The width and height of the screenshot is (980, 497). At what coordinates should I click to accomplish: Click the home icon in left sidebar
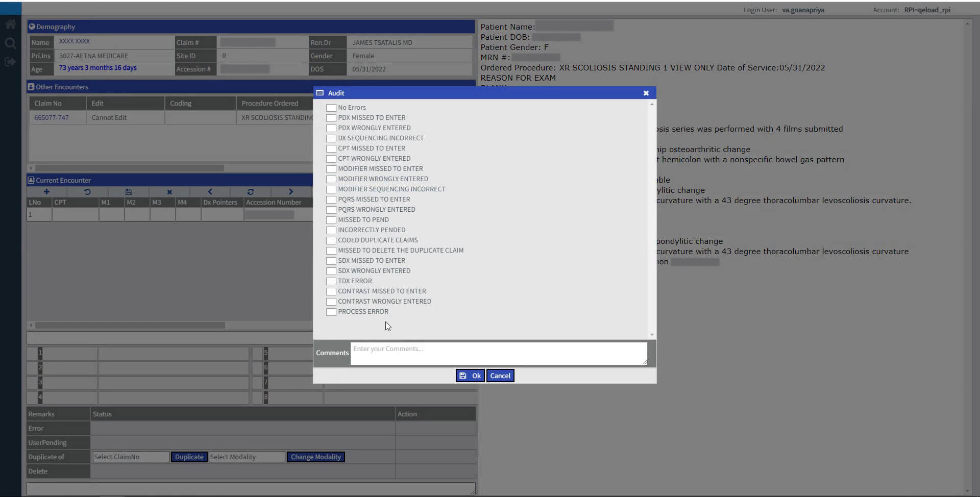point(10,24)
